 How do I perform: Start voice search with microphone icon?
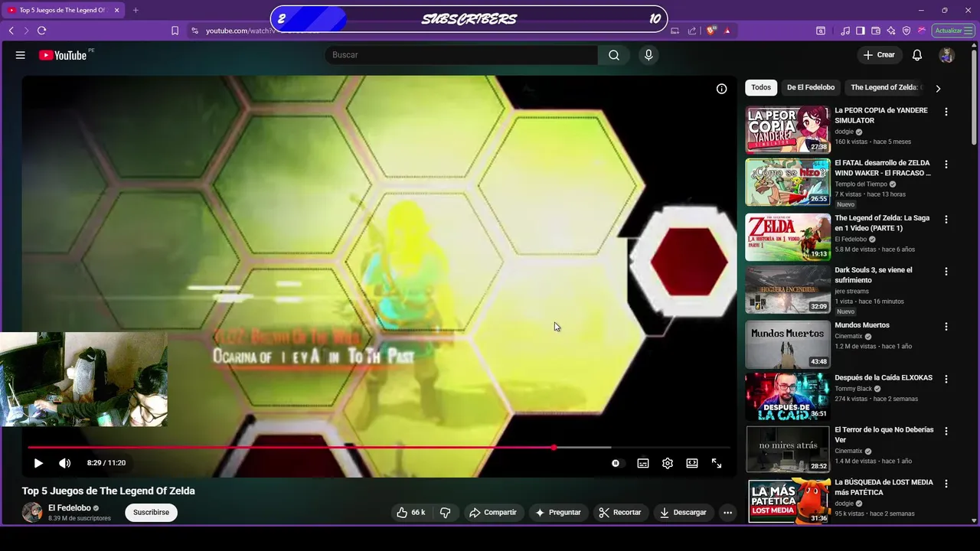[x=648, y=55]
